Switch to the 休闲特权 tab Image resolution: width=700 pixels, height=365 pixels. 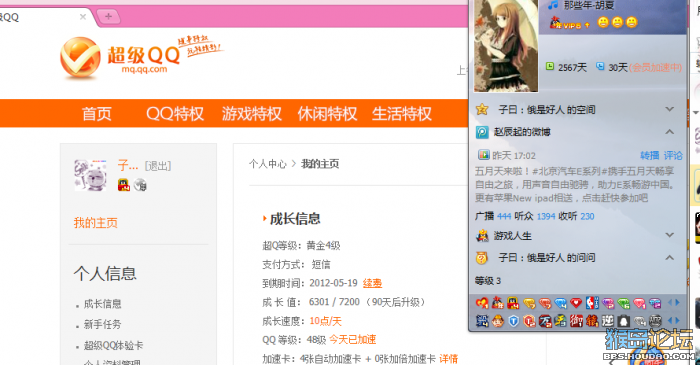pyautogui.click(x=327, y=113)
